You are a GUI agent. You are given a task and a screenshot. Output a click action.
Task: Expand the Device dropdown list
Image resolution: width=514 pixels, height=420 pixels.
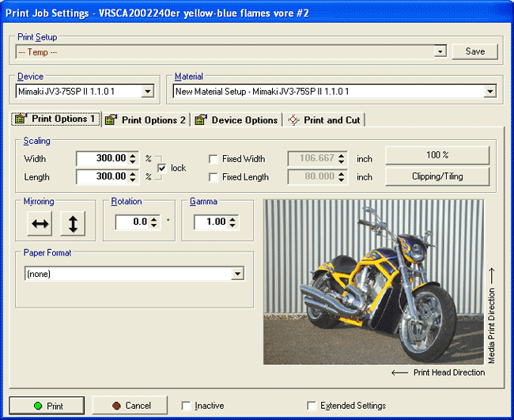(147, 92)
